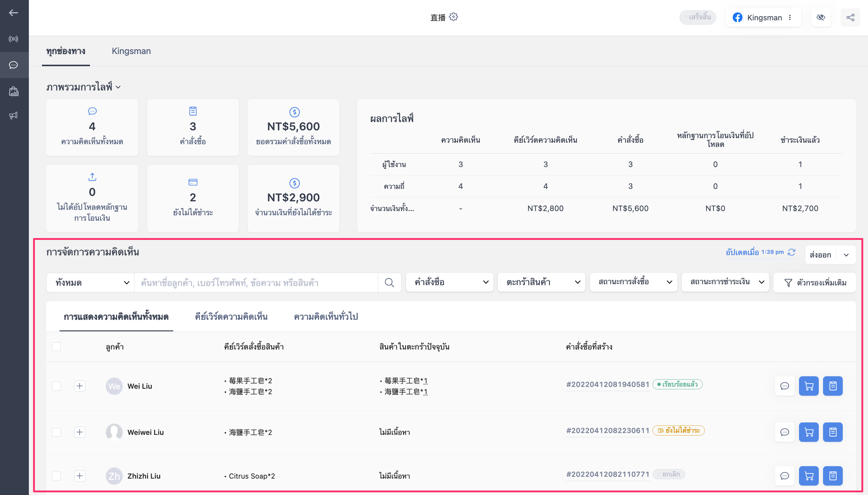Expand the Weiwei Liu row plus button
The width and height of the screenshot is (868, 495).
[x=80, y=432]
